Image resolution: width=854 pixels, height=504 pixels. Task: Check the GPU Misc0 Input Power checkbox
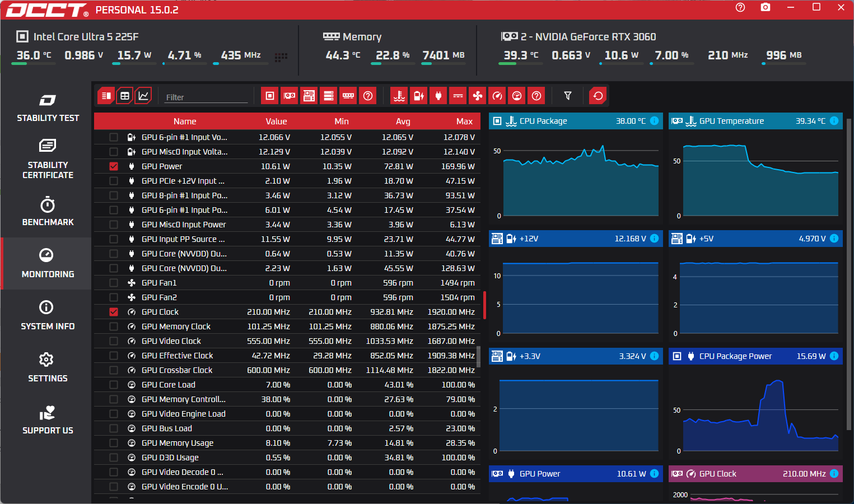click(114, 225)
